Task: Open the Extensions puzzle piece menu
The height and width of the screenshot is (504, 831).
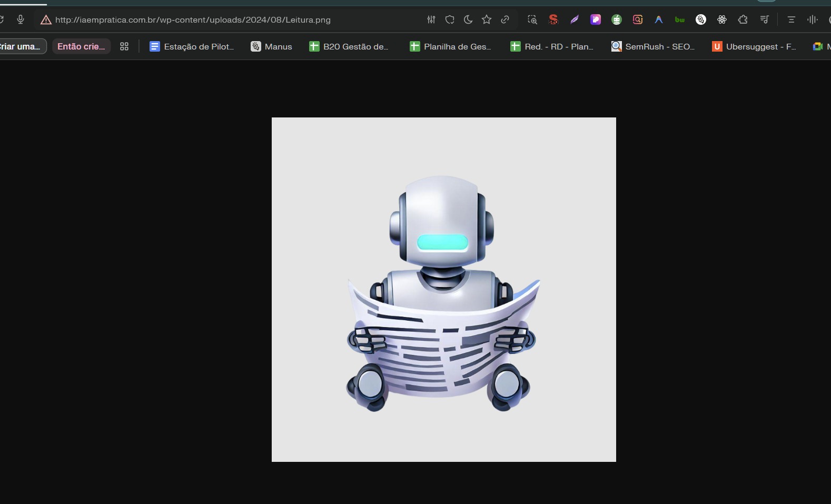Action: click(743, 19)
